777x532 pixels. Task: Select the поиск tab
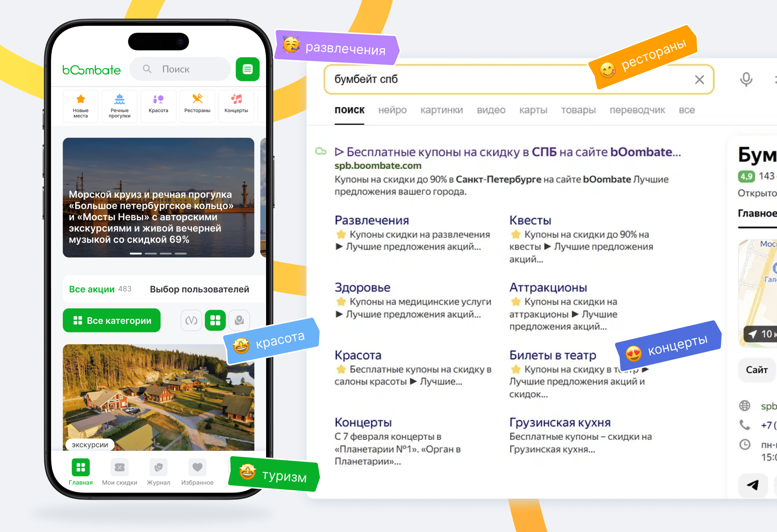coord(349,110)
